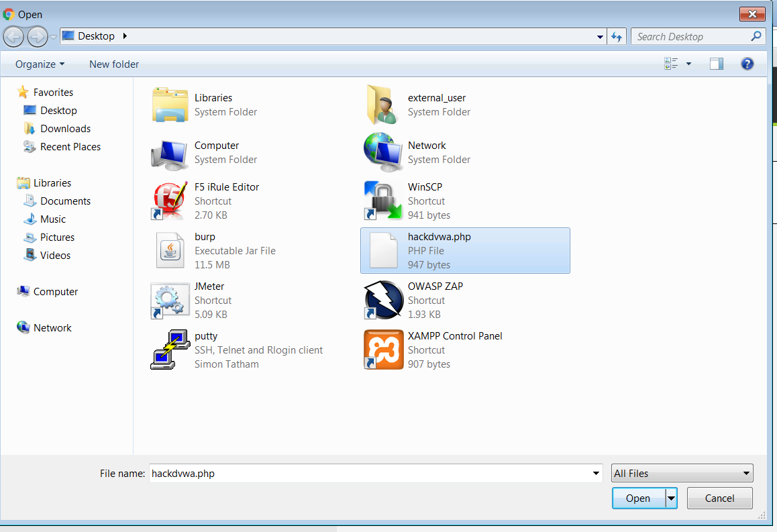This screenshot has width=777, height=532.
Task: Expand the view options dropdown arrow
Action: click(688, 64)
